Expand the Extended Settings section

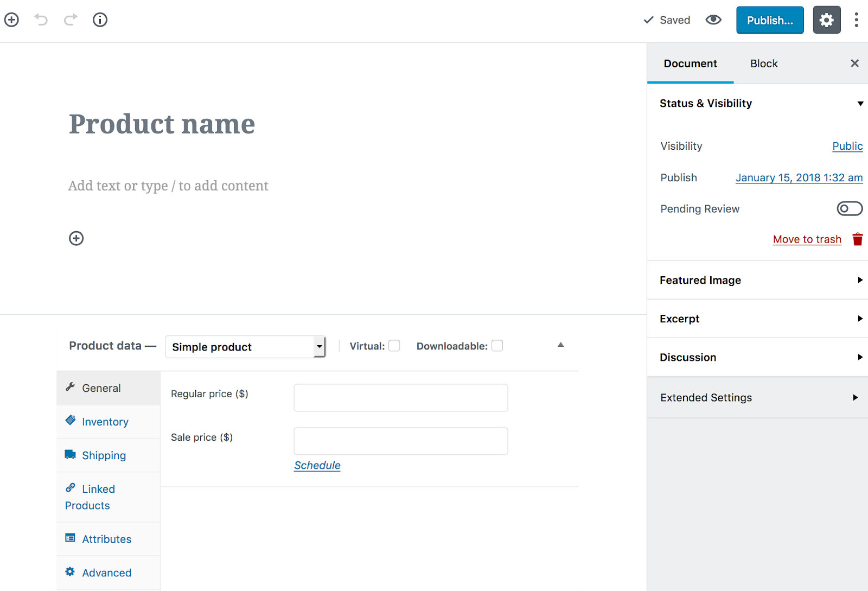pos(757,398)
